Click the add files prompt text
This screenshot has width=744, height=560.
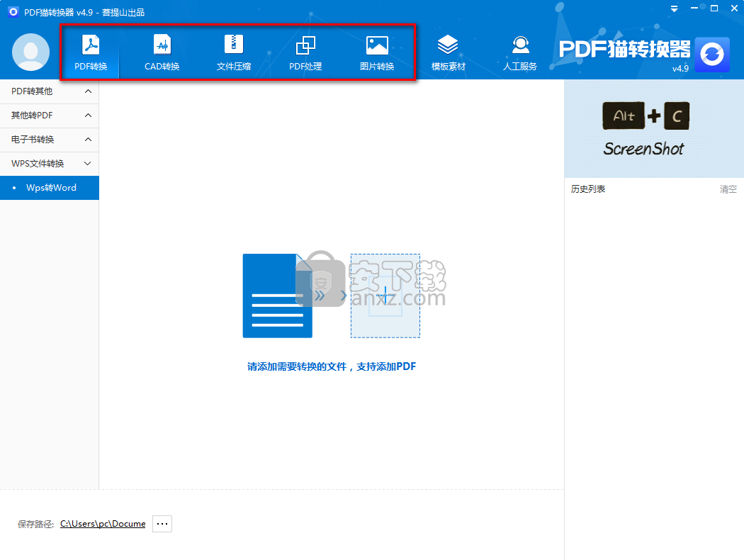point(332,366)
